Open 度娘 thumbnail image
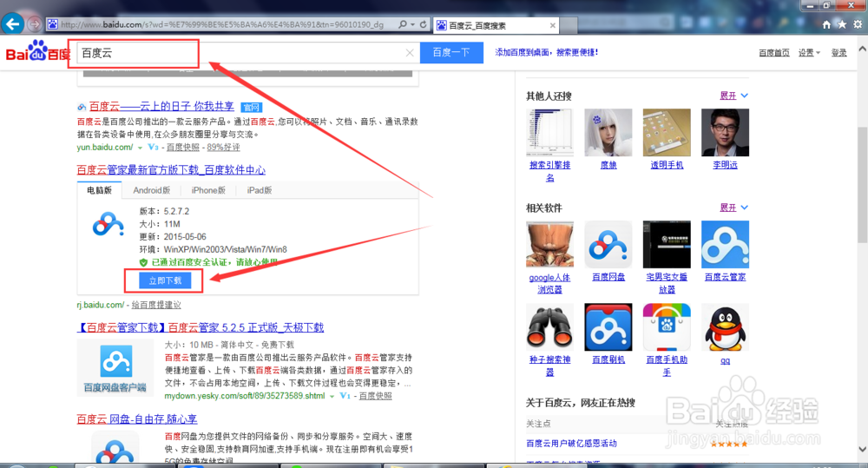 [608, 132]
